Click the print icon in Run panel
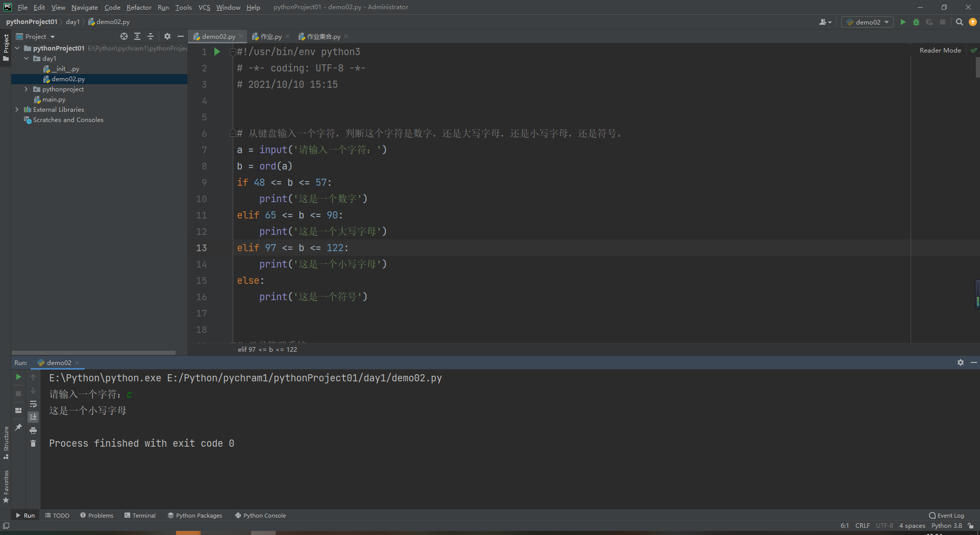This screenshot has width=980, height=535. (33, 430)
